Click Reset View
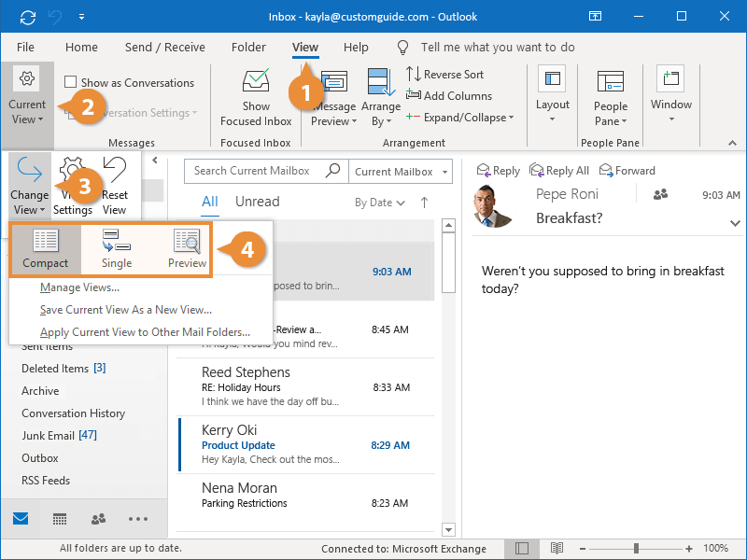Viewport: 747px width, 560px height. tap(114, 186)
